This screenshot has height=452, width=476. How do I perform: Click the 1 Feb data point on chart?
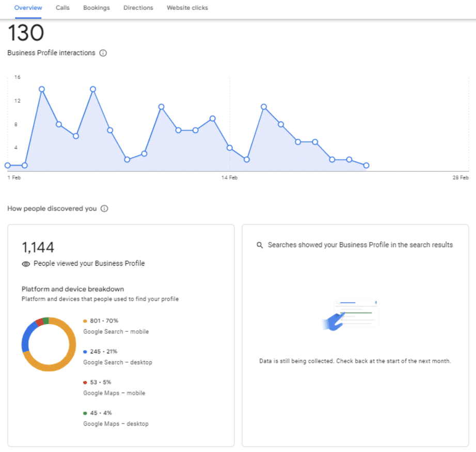point(8,165)
